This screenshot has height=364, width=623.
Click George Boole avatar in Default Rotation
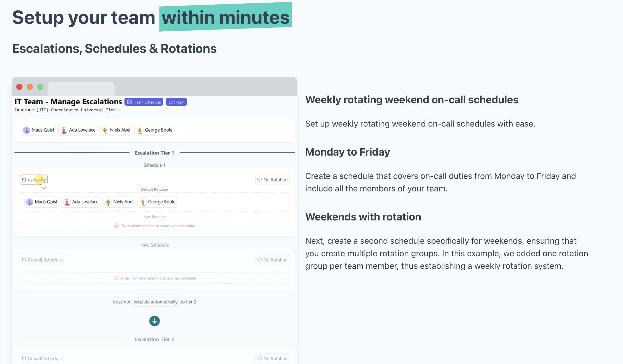pyautogui.click(x=143, y=202)
